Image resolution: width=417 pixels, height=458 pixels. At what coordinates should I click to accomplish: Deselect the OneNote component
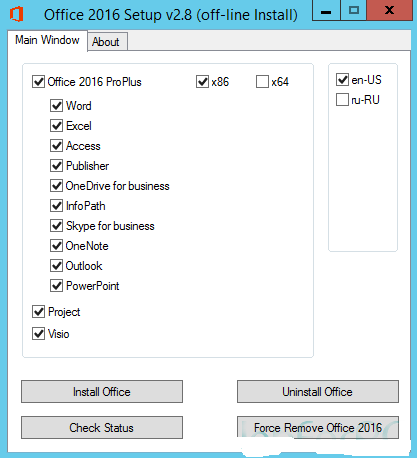(57, 246)
